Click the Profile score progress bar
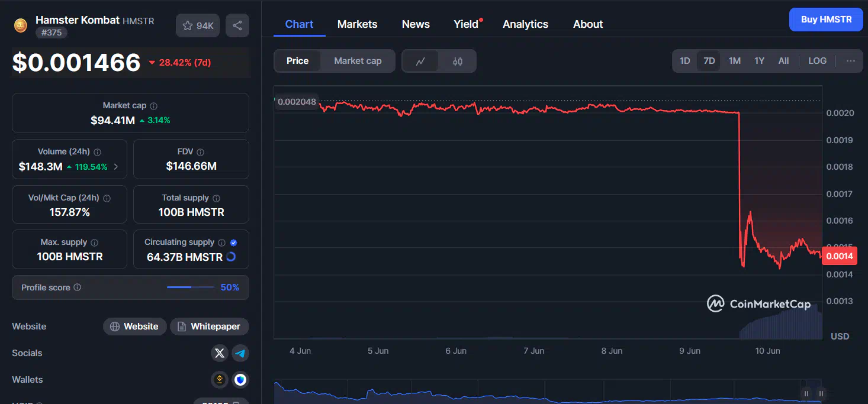The height and width of the screenshot is (404, 868). click(191, 287)
